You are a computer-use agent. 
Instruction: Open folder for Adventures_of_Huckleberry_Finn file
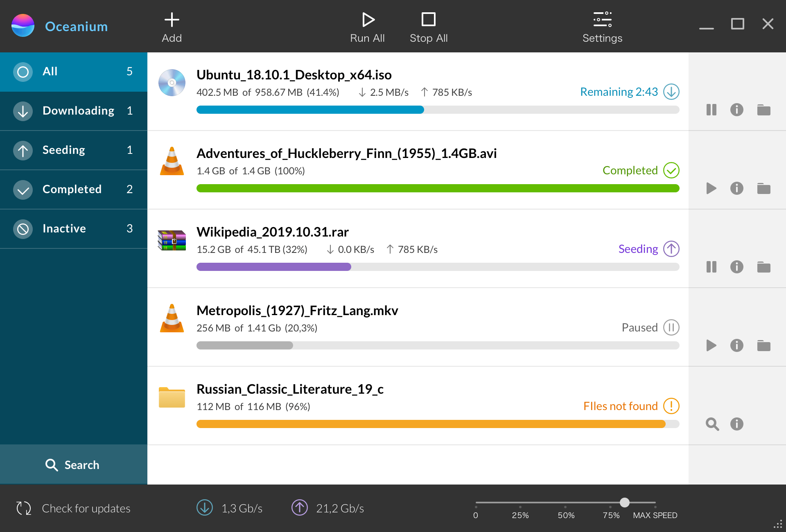(763, 188)
